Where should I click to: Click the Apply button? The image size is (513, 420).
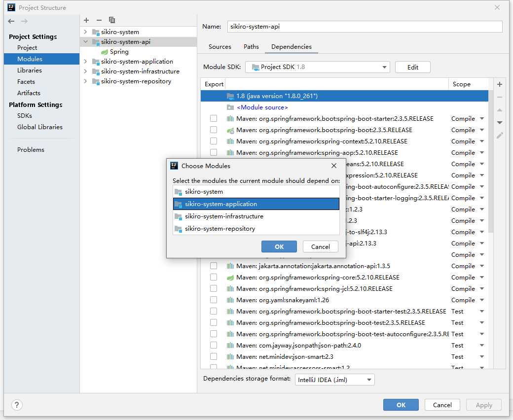(x=484, y=405)
